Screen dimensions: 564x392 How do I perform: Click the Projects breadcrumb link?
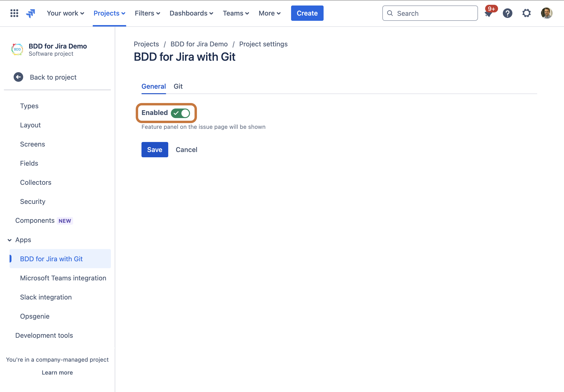(x=146, y=44)
